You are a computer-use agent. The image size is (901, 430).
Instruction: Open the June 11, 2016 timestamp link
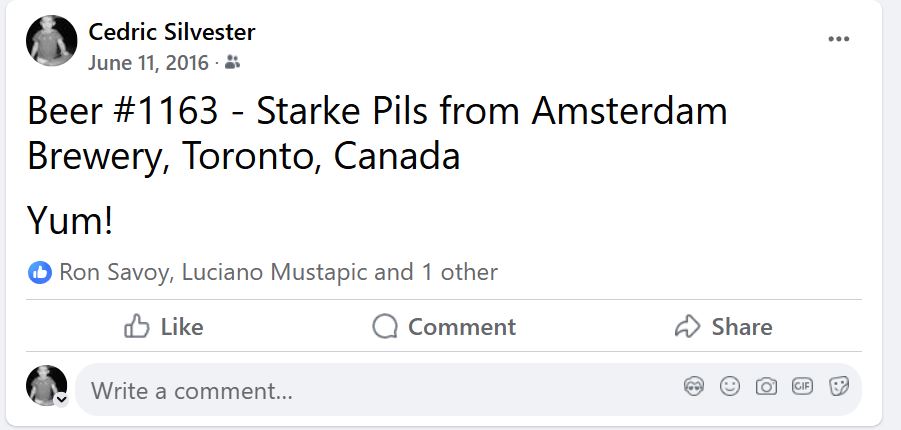[x=147, y=63]
